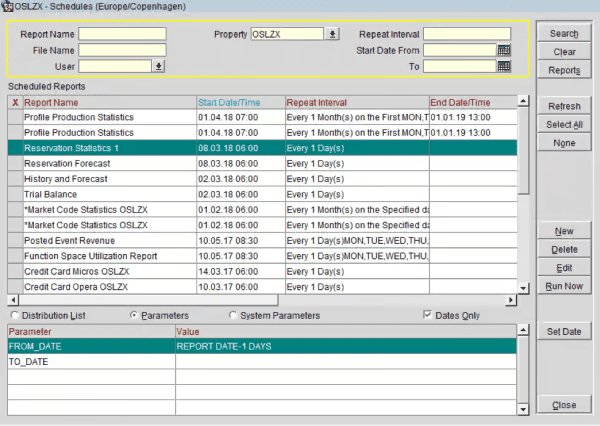600x426 pixels.
Task: Select the Distribution List radio button
Action: [x=14, y=316]
